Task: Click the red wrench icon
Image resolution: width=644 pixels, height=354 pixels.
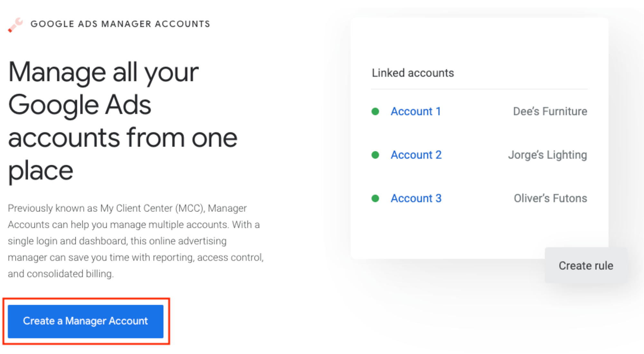Action: 15,25
